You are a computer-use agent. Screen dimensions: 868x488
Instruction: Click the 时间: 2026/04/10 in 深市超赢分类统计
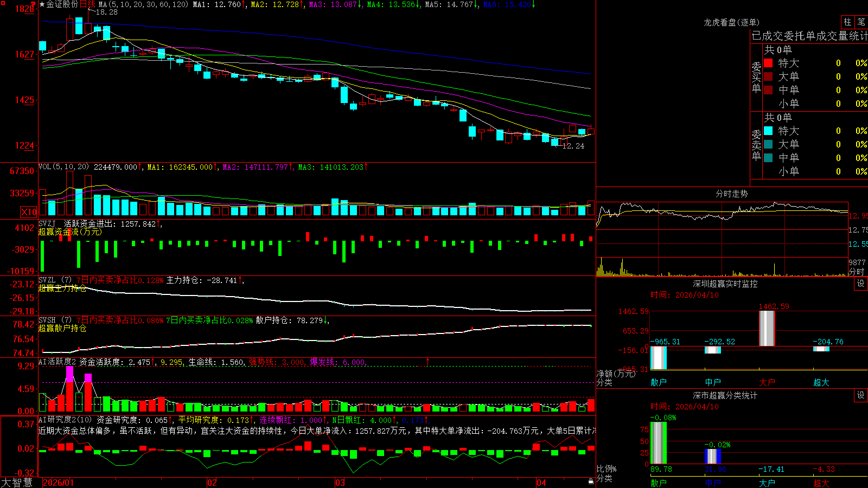[684, 407]
